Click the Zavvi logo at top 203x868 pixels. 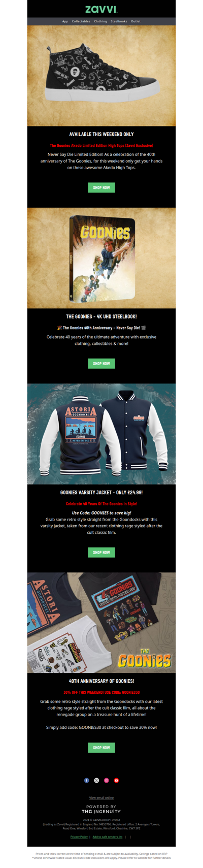click(101, 9)
